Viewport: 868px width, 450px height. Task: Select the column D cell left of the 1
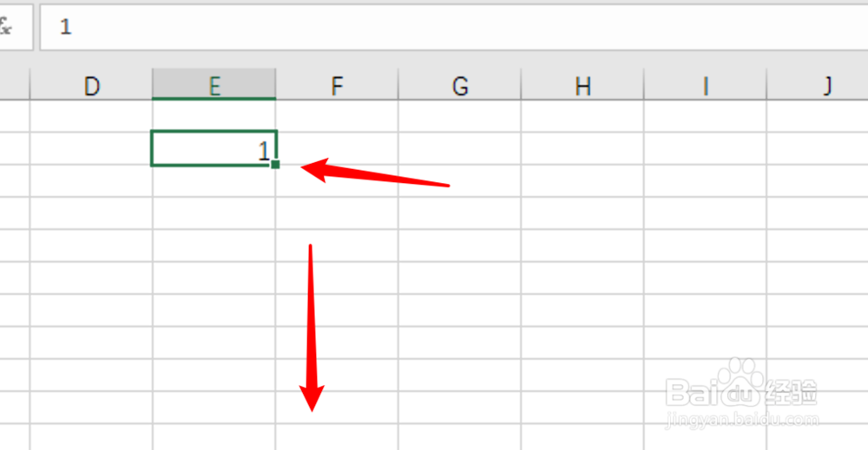[x=91, y=148]
